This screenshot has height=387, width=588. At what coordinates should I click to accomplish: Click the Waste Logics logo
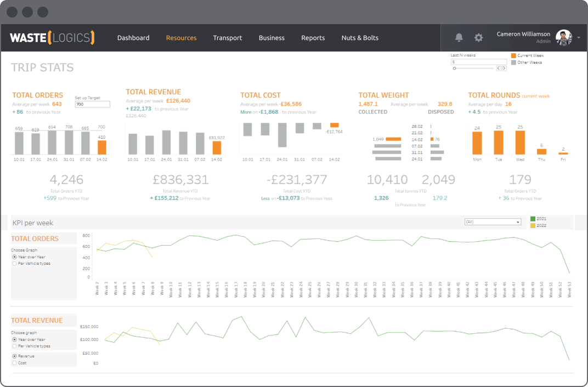pyautogui.click(x=52, y=38)
